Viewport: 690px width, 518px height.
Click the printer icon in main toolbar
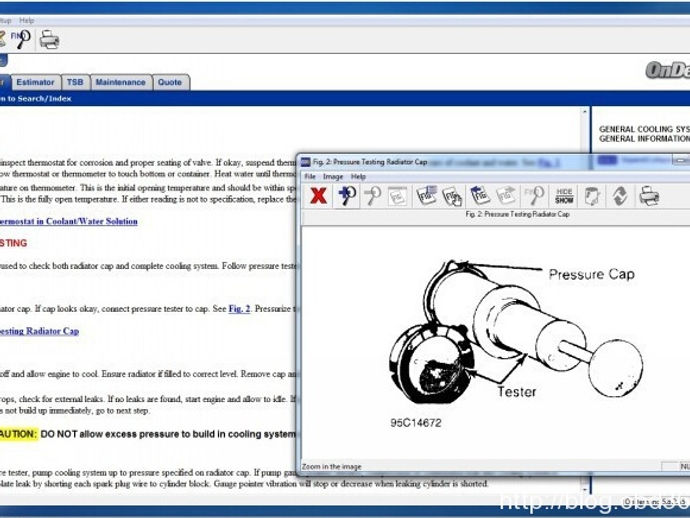[x=49, y=40]
